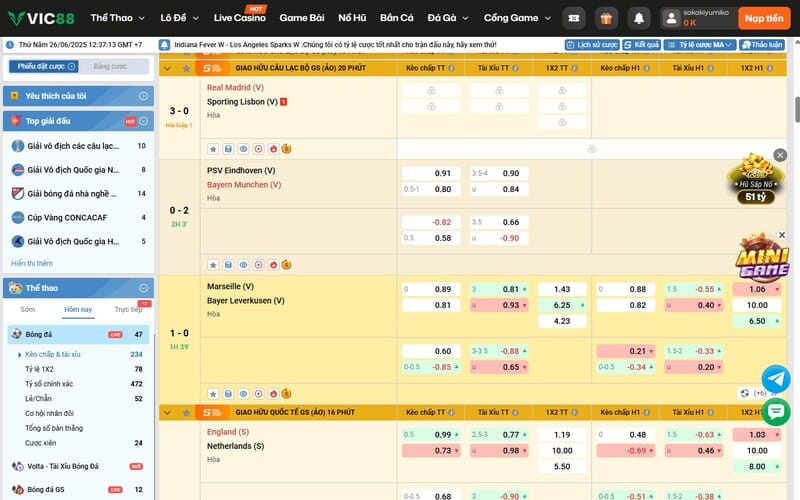Screen dimensions: 800x500
Task: Click the flame icon under Marseille match
Action: coord(273,394)
